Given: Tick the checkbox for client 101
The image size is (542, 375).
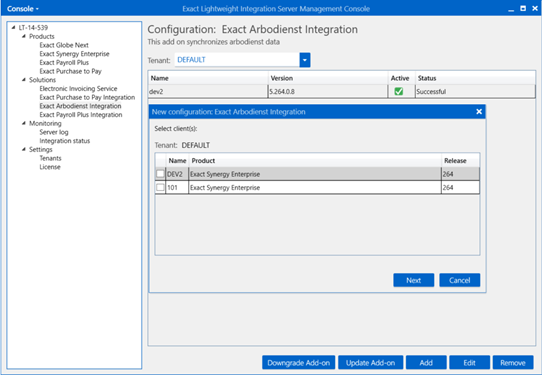Looking at the screenshot, I should 160,187.
